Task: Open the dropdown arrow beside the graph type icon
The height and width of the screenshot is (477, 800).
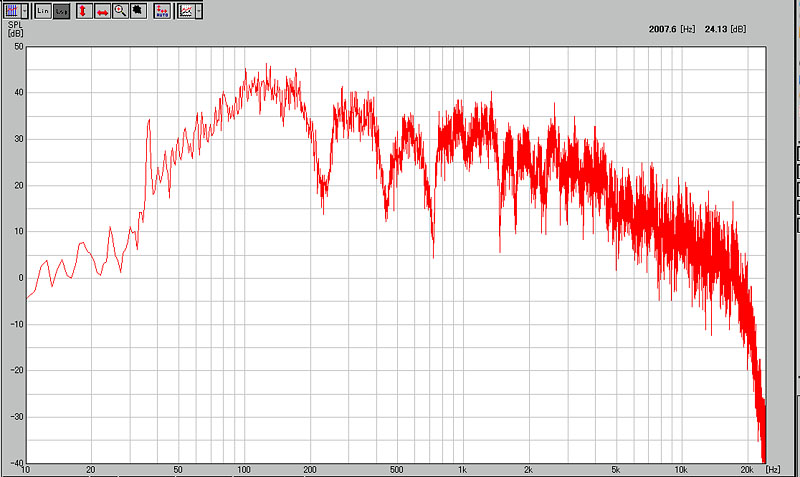Action: [24, 11]
